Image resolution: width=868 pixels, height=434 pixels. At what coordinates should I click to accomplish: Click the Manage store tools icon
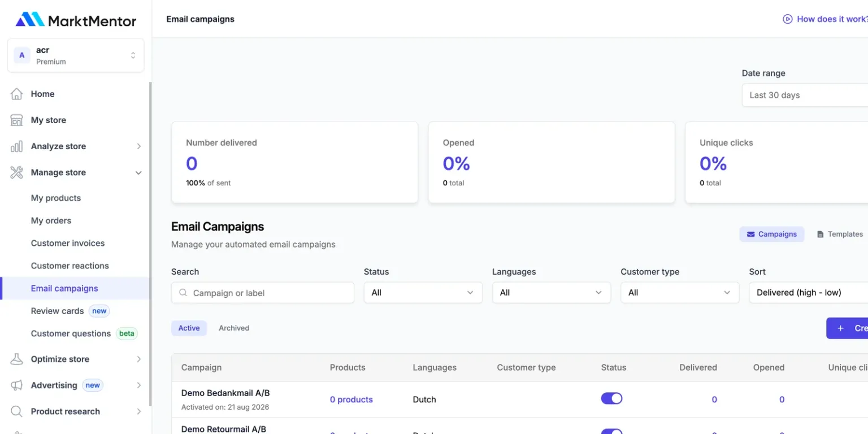(x=17, y=172)
